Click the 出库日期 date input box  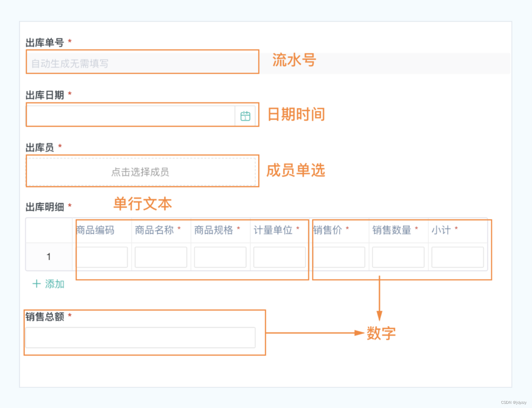tap(132, 115)
